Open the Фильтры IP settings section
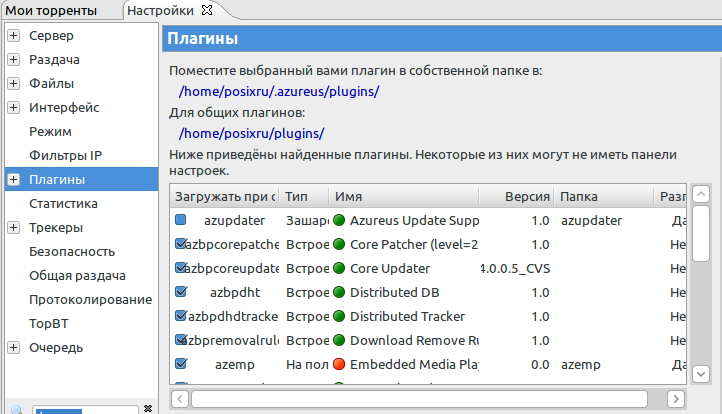Viewport: 722px width, 414px height. (65, 156)
